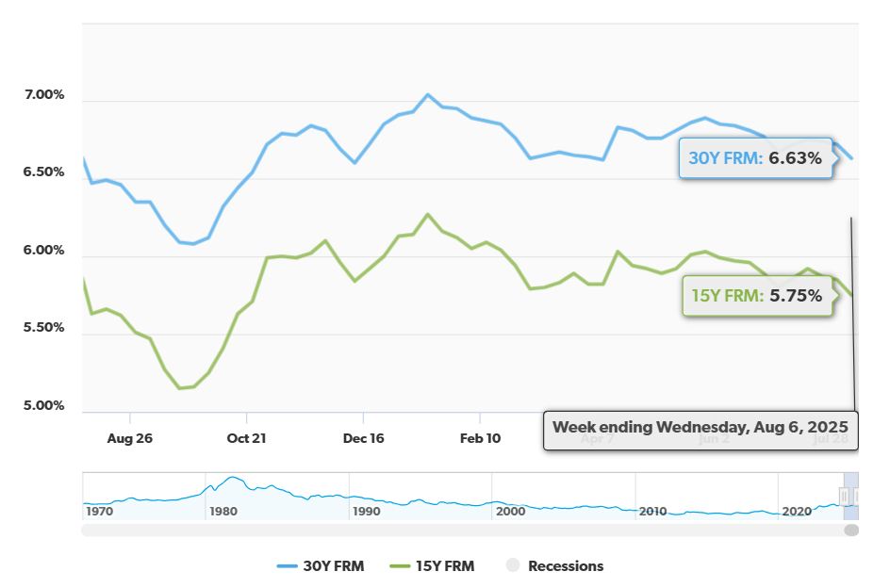Click the 30Y FRM 6.63% tooltip label
890x588 pixels.
(x=755, y=158)
